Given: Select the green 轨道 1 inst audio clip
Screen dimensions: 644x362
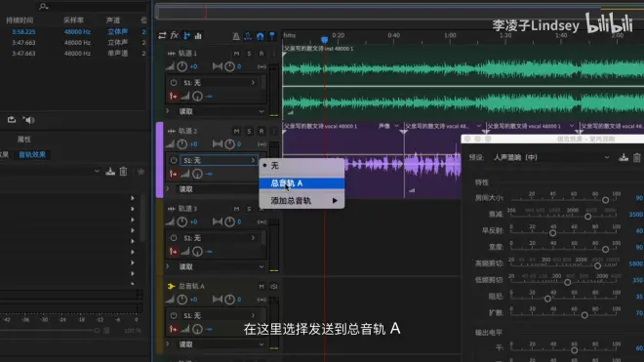Looking at the screenshot, I should pos(463,82).
